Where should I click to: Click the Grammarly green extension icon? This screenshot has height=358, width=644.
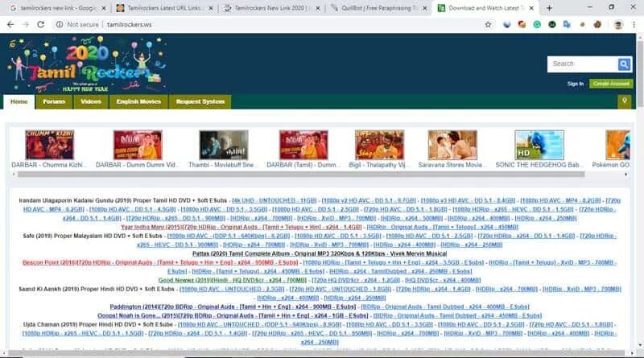point(537,25)
